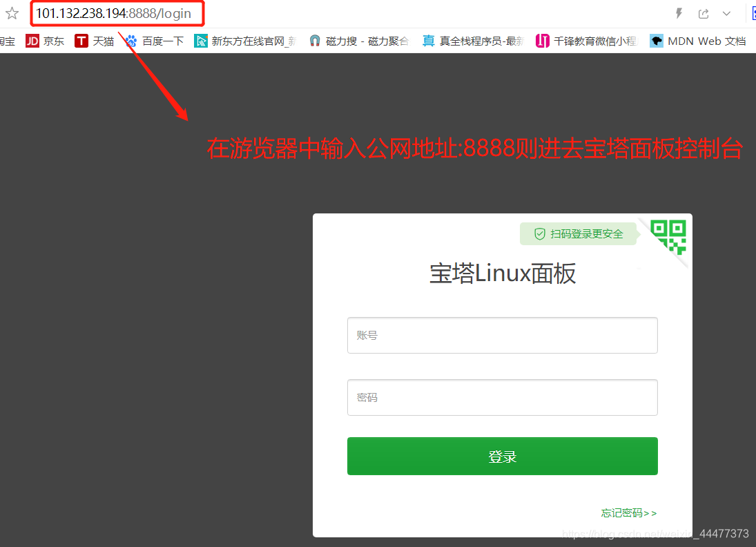Click the share page icon

pyautogui.click(x=704, y=14)
